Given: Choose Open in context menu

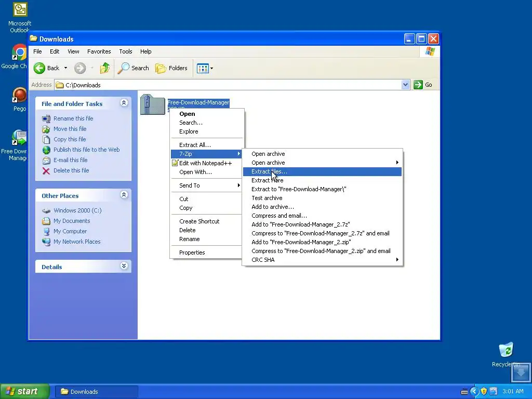Looking at the screenshot, I should coord(206,114).
